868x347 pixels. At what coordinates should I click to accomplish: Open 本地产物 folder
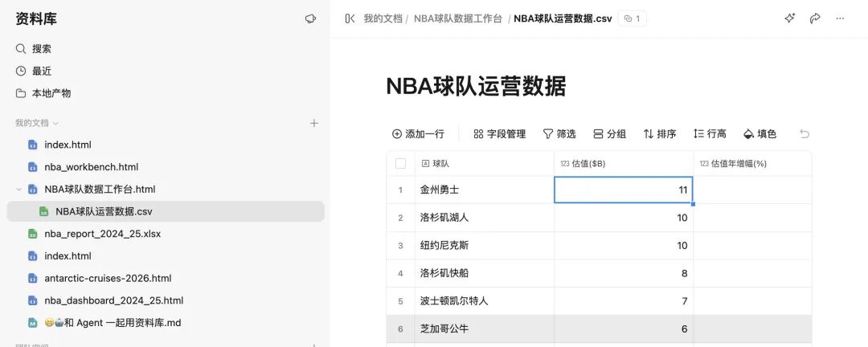click(51, 93)
